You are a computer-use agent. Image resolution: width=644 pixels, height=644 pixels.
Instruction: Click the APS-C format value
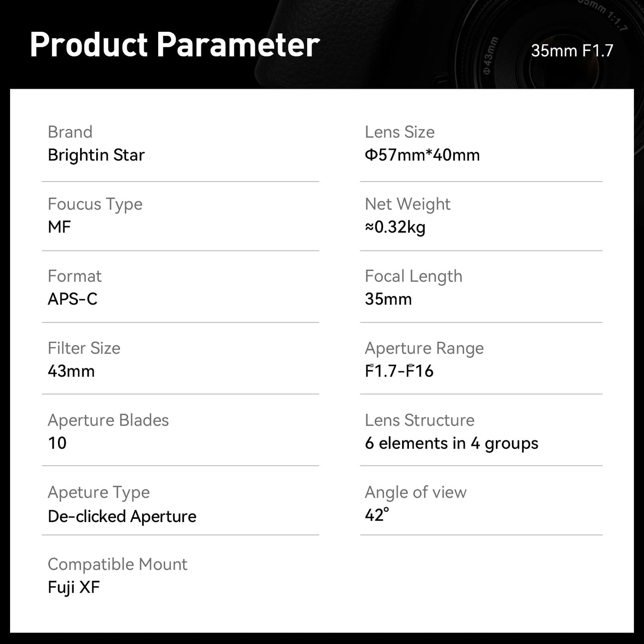tap(73, 299)
